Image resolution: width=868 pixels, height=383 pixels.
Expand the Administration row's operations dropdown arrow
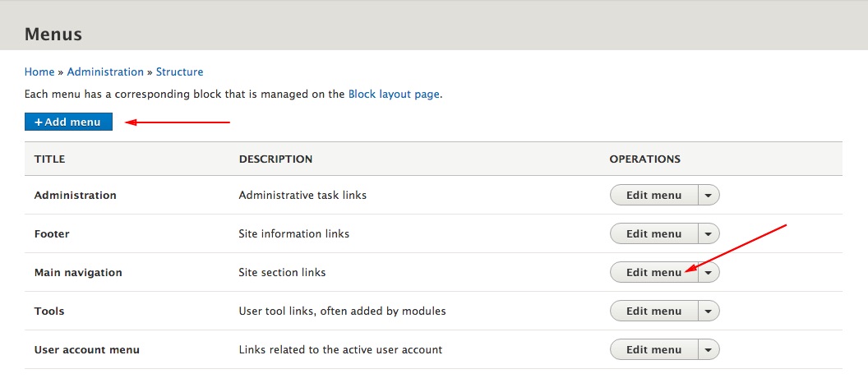tap(709, 195)
